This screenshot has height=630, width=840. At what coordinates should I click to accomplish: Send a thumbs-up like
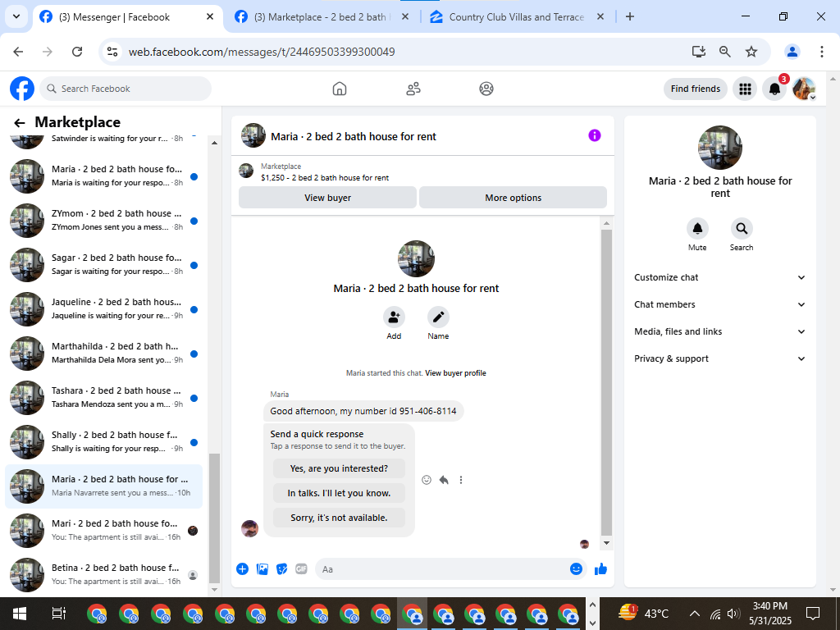pyautogui.click(x=600, y=569)
